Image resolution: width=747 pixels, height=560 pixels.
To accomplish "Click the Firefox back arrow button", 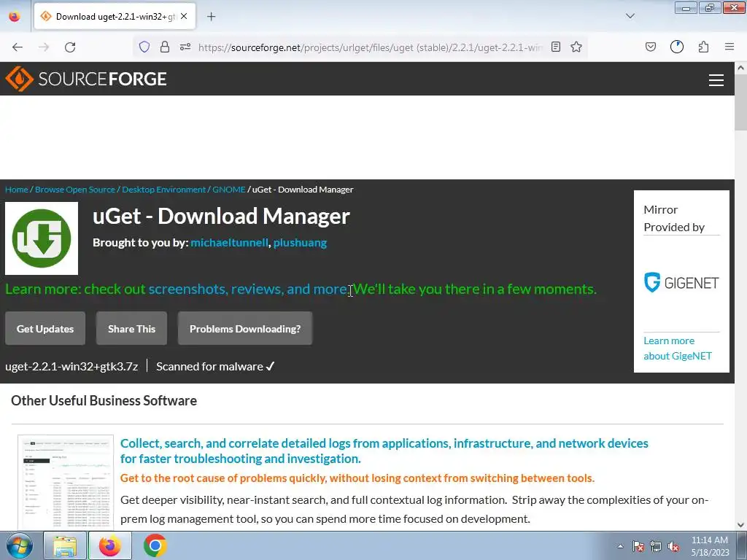I will coord(18,47).
